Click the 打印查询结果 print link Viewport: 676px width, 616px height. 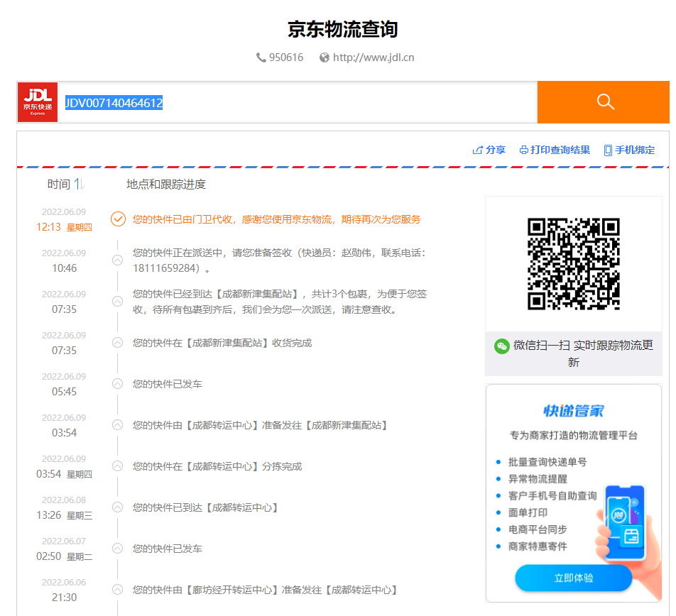(555, 150)
